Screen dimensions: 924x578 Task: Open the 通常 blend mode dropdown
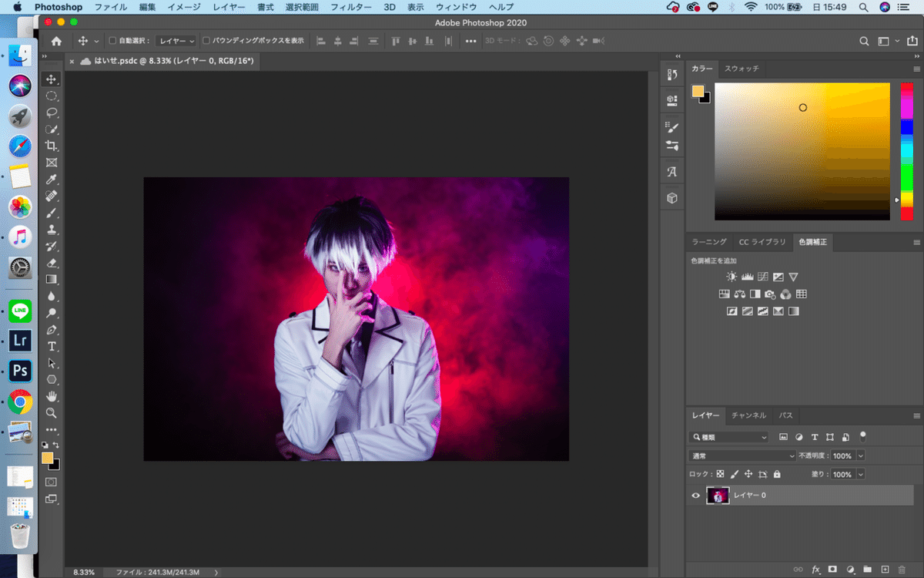[x=742, y=455]
